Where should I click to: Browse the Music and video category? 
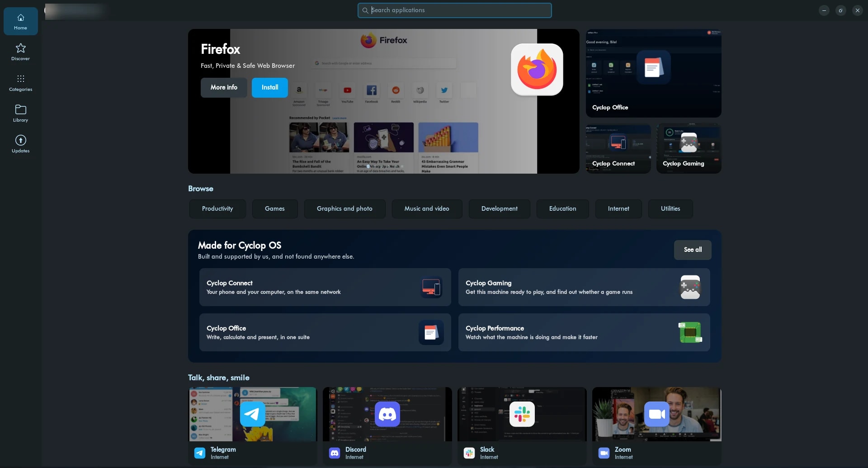[x=427, y=208]
